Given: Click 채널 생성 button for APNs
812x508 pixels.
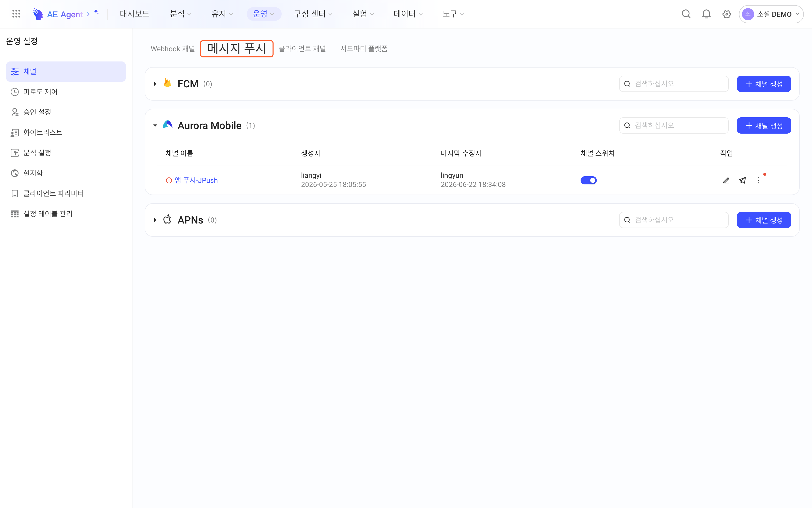Looking at the screenshot, I should click(764, 220).
